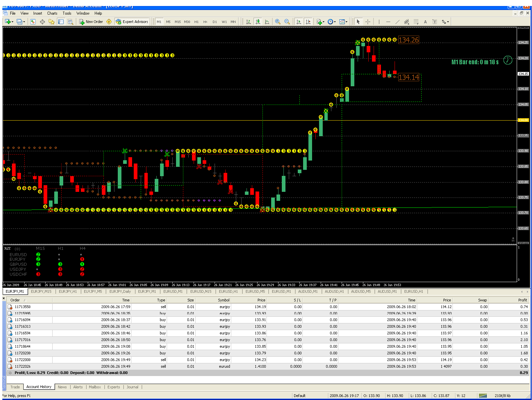Open the Experts tab in Terminal
Image resolution: width=532 pixels, height=400 pixels.
[x=113, y=387]
